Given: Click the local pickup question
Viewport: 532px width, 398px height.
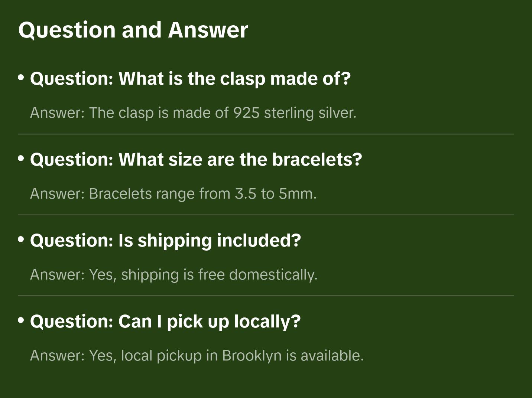Looking at the screenshot, I should click(x=165, y=321).
